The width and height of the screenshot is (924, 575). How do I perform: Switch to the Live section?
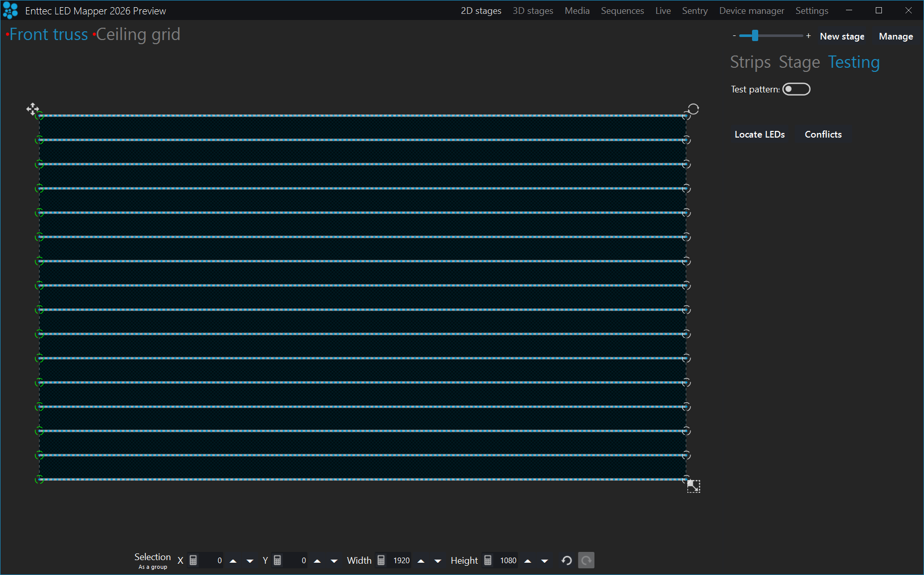point(663,11)
